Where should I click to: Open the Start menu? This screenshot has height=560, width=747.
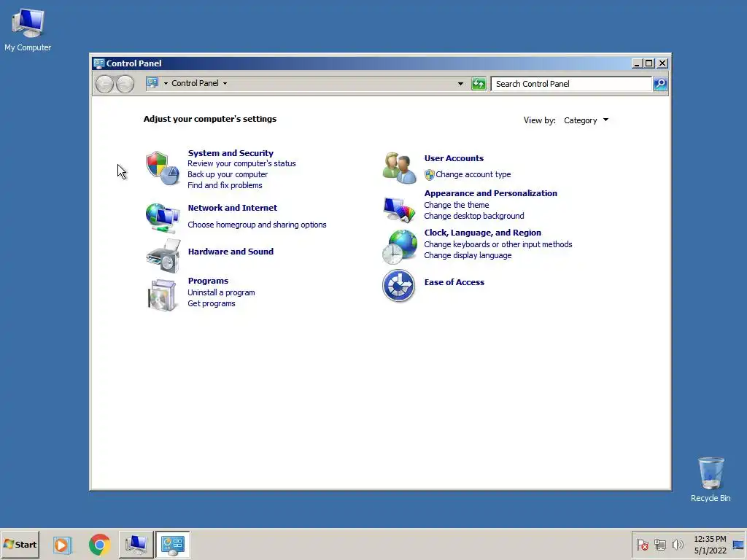tap(20, 545)
